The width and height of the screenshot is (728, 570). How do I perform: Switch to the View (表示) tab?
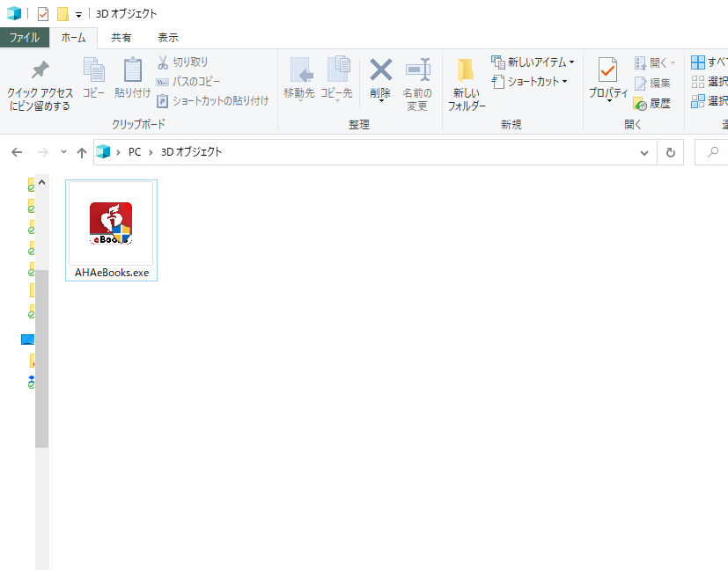pos(167,38)
